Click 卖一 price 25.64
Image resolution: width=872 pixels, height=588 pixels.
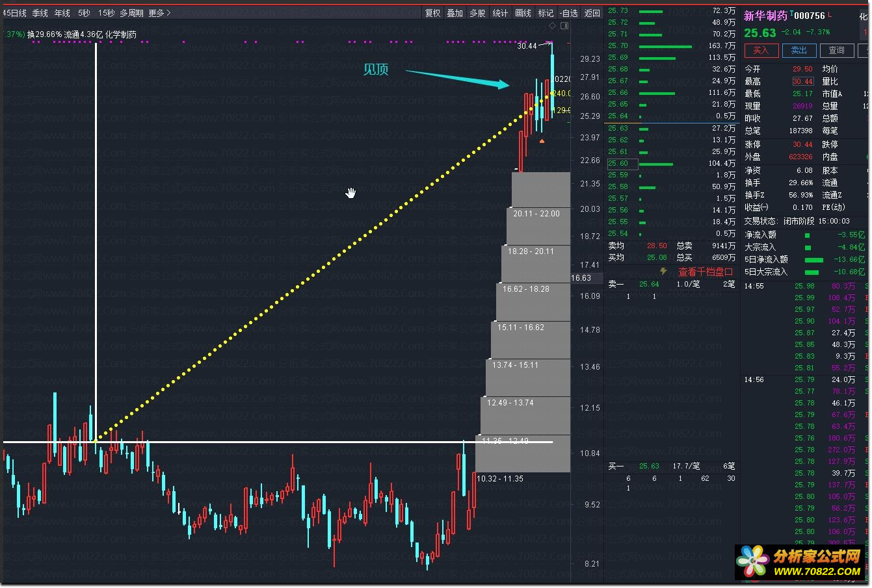[x=649, y=284]
